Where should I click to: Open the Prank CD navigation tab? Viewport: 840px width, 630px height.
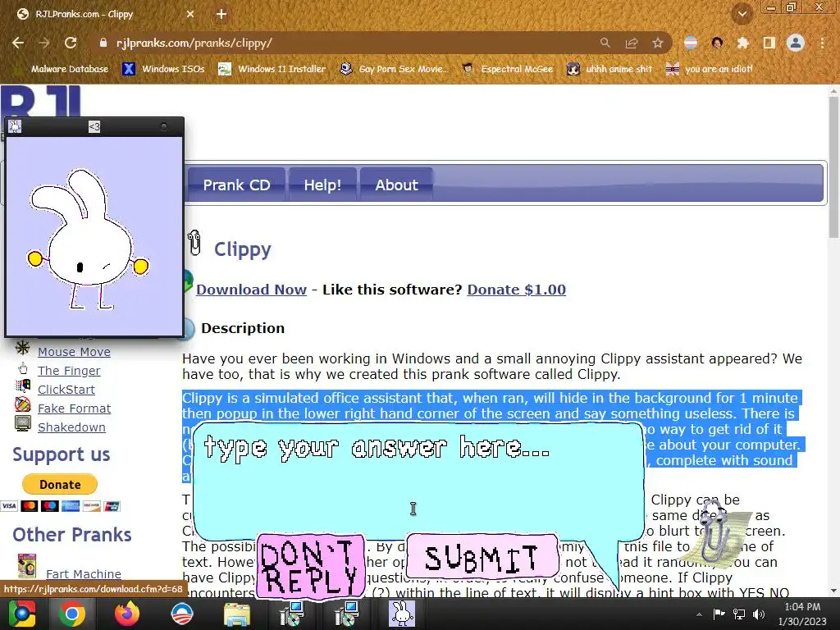click(x=236, y=185)
